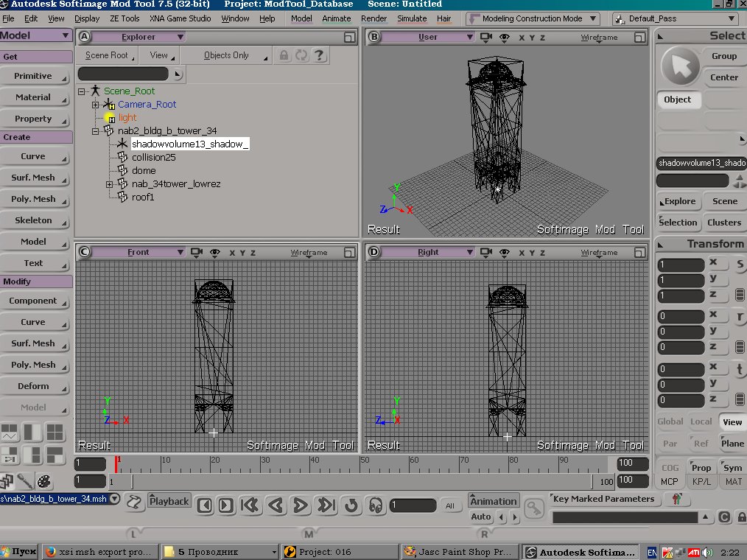The image size is (747, 560).
Task: Toggle the eye icon in Front viewport C
Action: (x=215, y=252)
